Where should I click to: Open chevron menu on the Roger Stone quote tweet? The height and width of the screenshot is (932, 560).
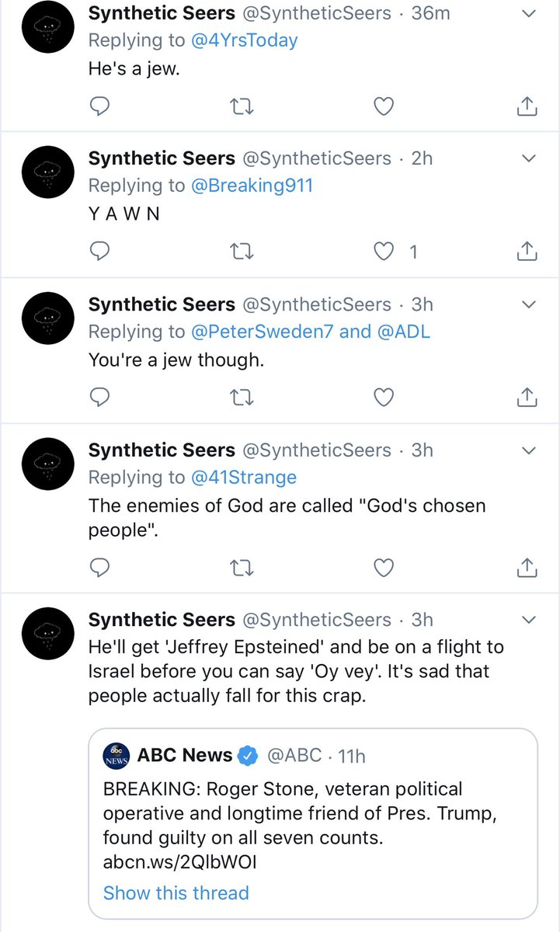[528, 620]
